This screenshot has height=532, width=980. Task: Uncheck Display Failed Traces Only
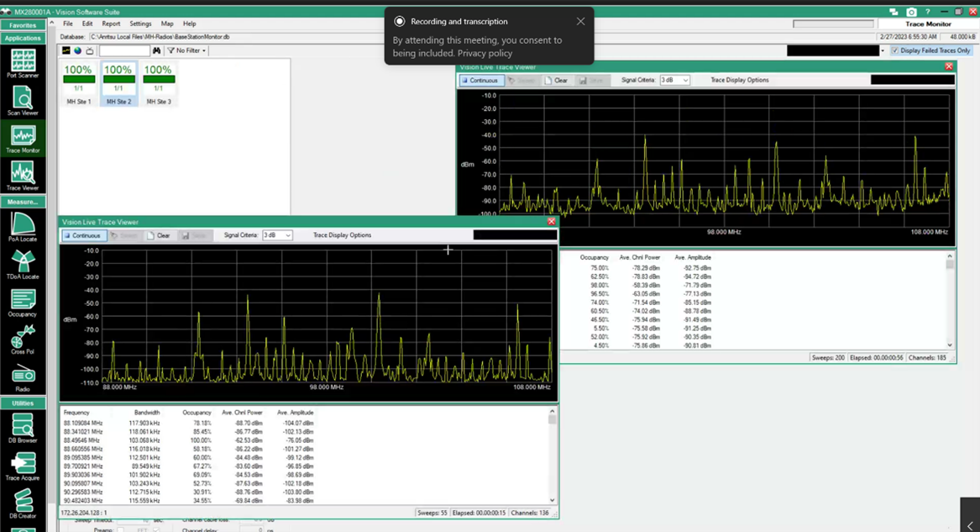point(895,50)
